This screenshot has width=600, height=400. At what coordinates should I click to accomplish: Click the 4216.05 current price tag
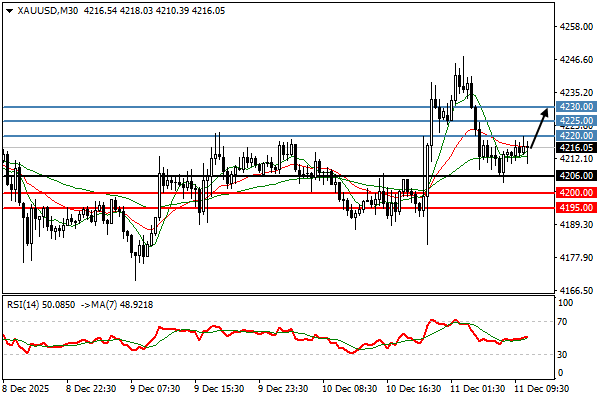(576, 147)
